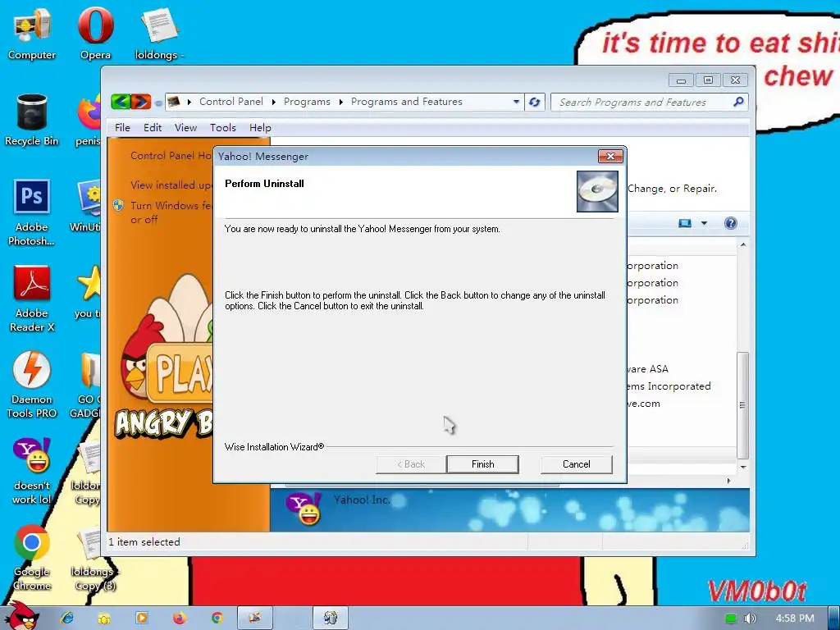The width and height of the screenshot is (840, 630).
Task: Open Chrome from the taskbar
Action: pos(217,619)
